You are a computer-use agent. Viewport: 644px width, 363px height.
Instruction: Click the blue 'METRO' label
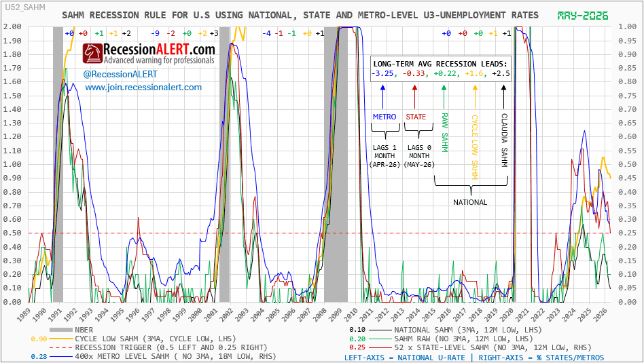384,117
